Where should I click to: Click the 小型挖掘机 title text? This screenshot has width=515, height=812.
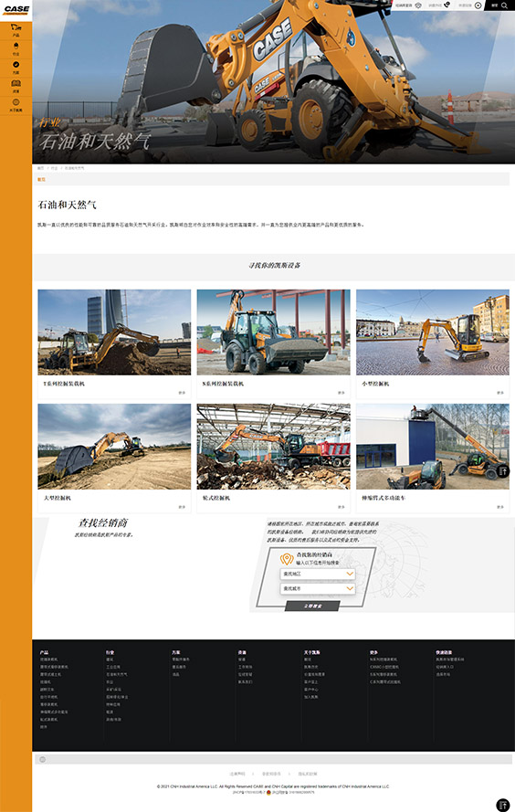point(375,384)
